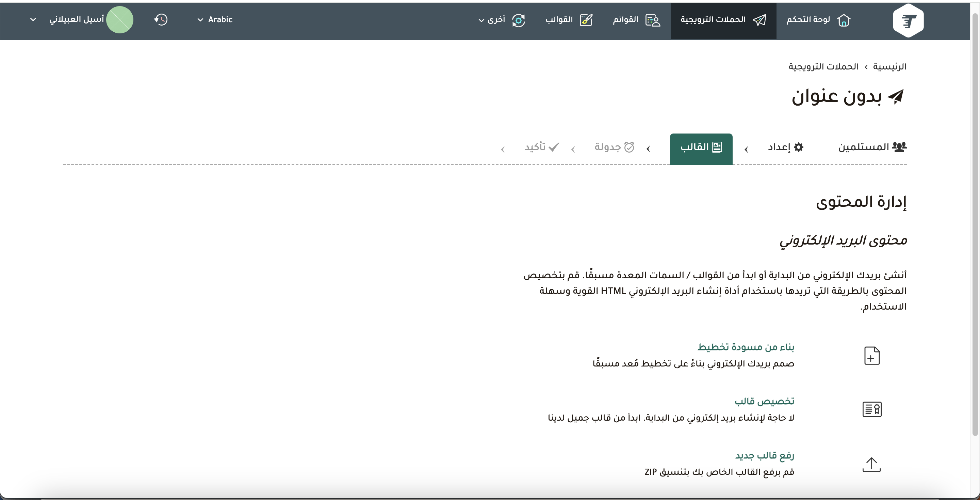Screen dimensions: 980x500
Task: Select the جدولة step tab
Action: (x=614, y=147)
